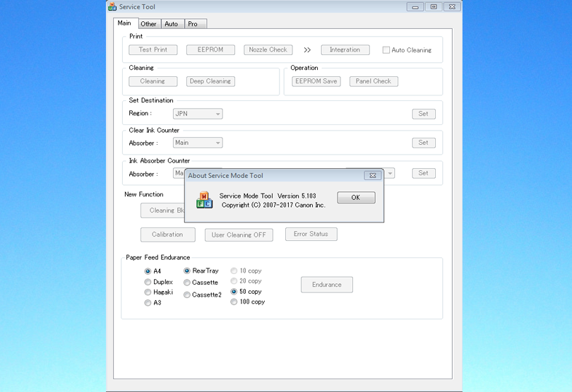Screen dimensions: 572x392
Task: Choose the 50 copy option
Action: tap(234, 292)
